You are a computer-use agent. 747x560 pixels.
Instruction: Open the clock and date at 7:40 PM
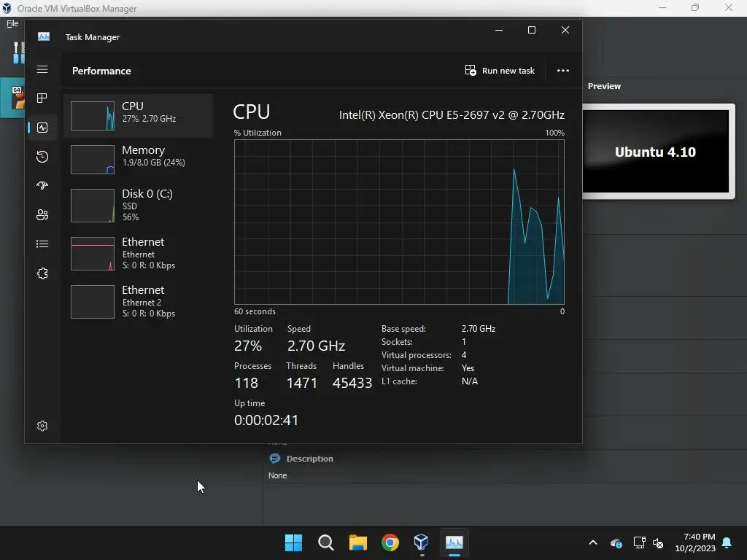pos(695,542)
